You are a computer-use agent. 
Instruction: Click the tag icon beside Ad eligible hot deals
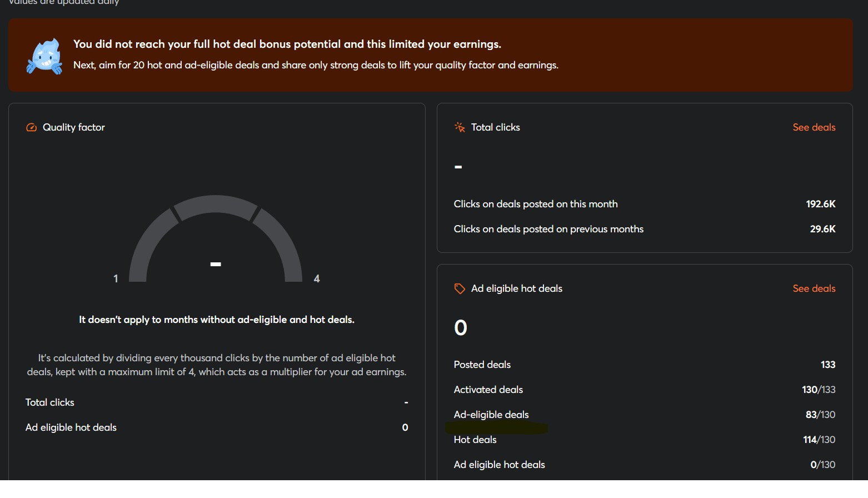(460, 288)
